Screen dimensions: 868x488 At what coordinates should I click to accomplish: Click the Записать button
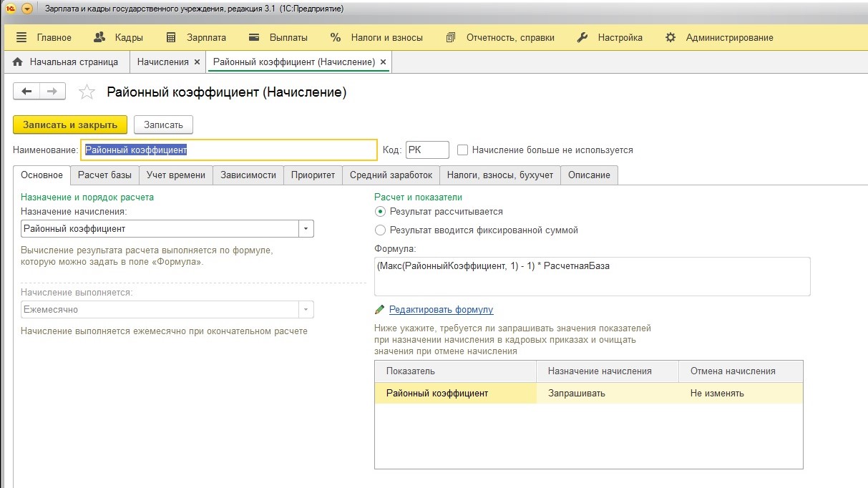click(163, 125)
